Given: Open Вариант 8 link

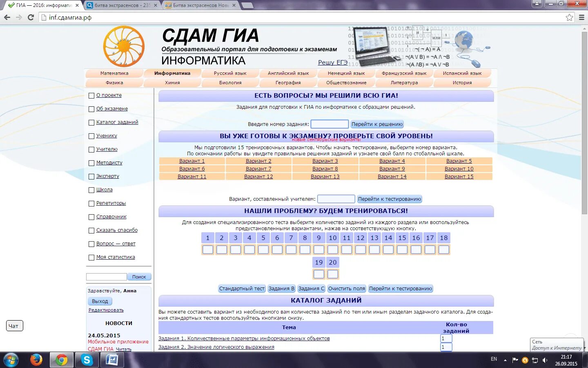Looking at the screenshot, I should point(325,169).
